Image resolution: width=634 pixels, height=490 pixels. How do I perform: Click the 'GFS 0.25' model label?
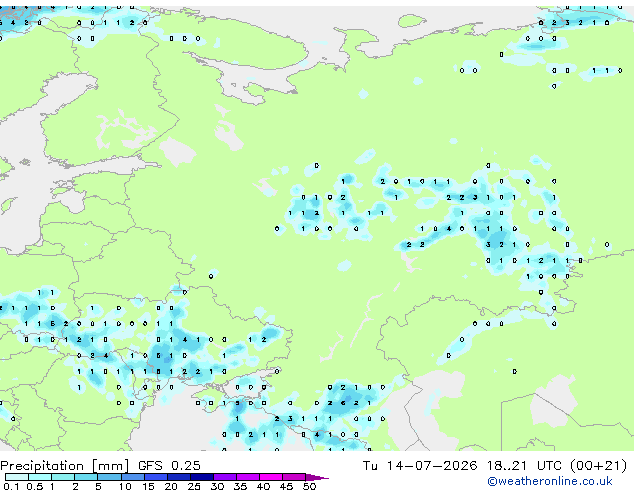coord(169,466)
